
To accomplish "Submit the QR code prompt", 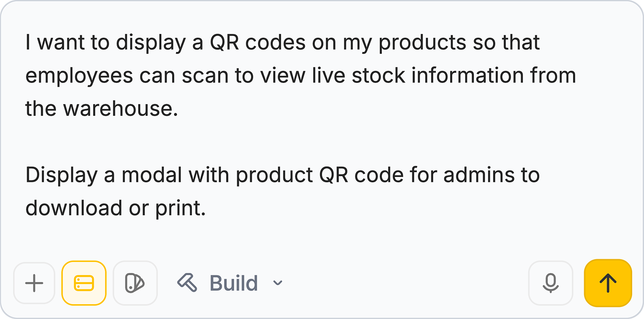I will pyautogui.click(x=607, y=283).
